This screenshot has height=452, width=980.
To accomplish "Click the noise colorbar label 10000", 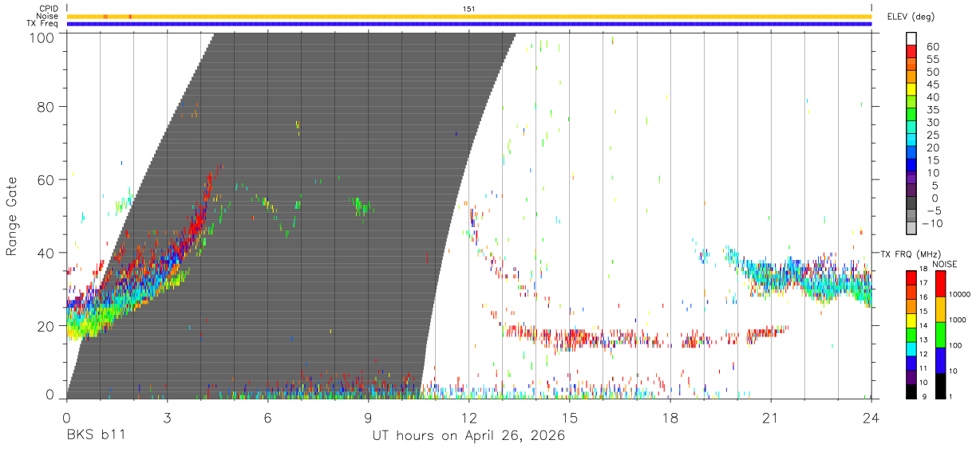I will point(959,294).
